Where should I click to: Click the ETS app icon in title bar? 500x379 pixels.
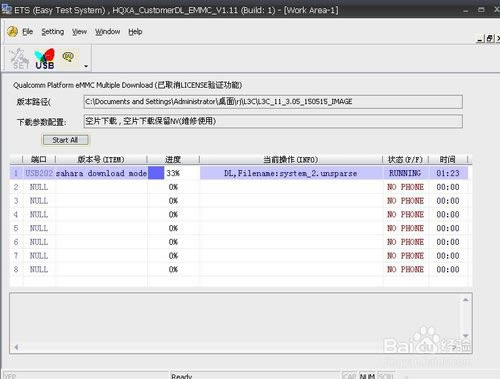point(6,9)
